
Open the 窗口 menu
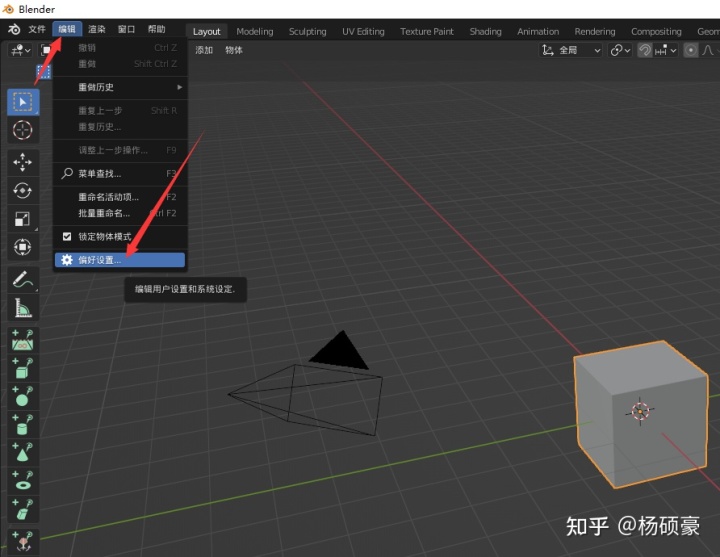pyautogui.click(x=126, y=29)
